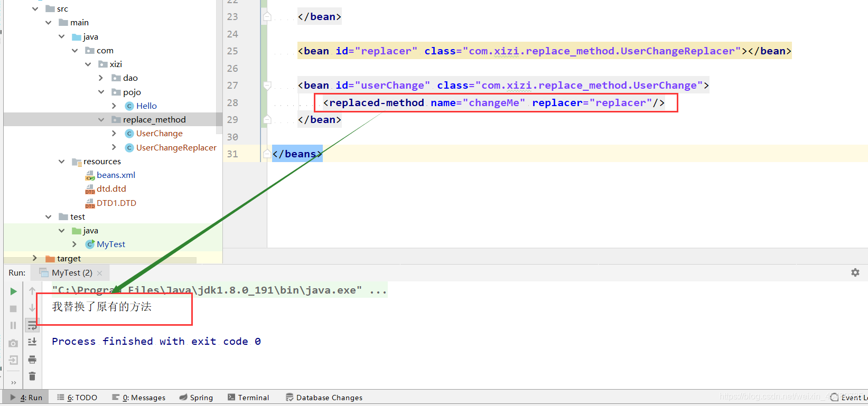Expand the dao package arrow

click(x=101, y=78)
